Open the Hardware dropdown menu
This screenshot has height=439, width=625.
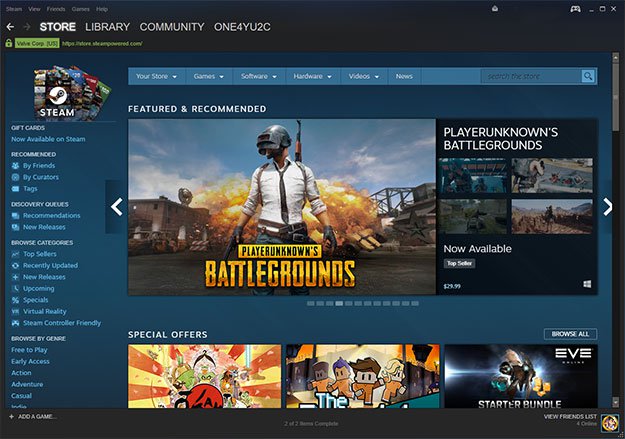[x=312, y=76]
